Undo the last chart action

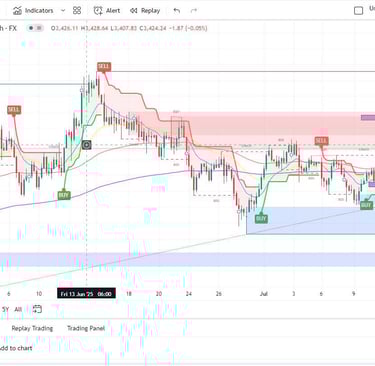177,11
